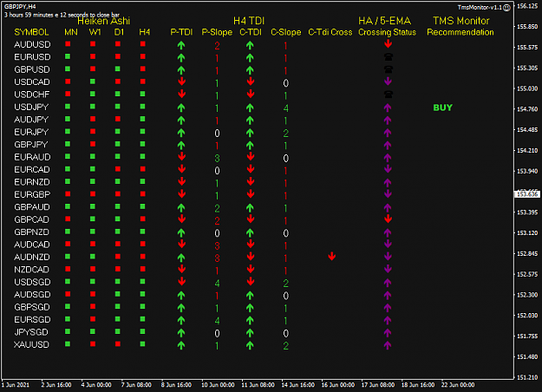This screenshot has width=542, height=392.
Task: Click the AUDUSD red HA/5-EMA crossing arrow
Action: pyautogui.click(x=388, y=43)
